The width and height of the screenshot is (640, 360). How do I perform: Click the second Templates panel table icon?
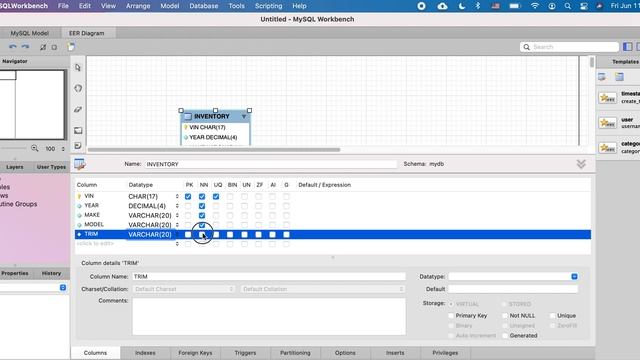[x=620, y=76]
